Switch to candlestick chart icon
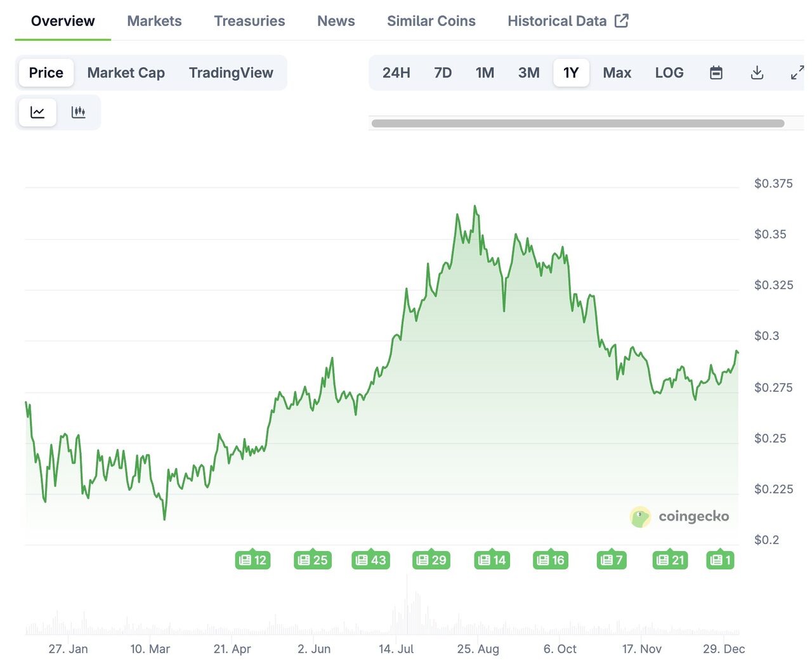 coord(79,112)
